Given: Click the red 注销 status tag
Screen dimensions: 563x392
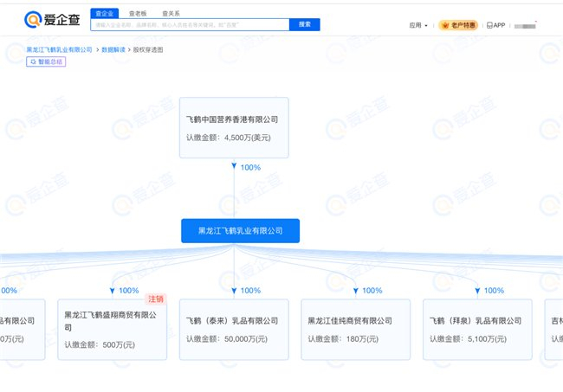Looking at the screenshot, I should click(x=155, y=299).
